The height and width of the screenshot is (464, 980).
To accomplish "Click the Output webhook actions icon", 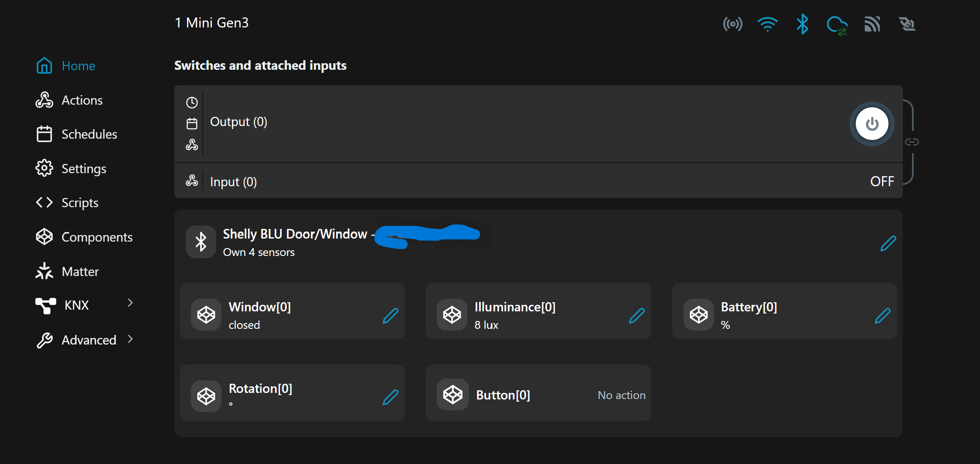I will click(192, 145).
